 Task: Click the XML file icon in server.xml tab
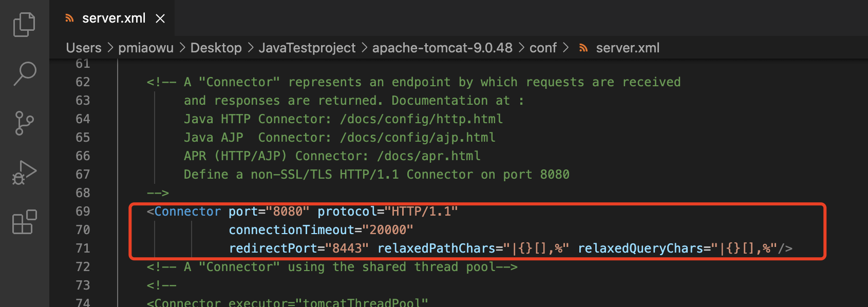[x=69, y=18]
